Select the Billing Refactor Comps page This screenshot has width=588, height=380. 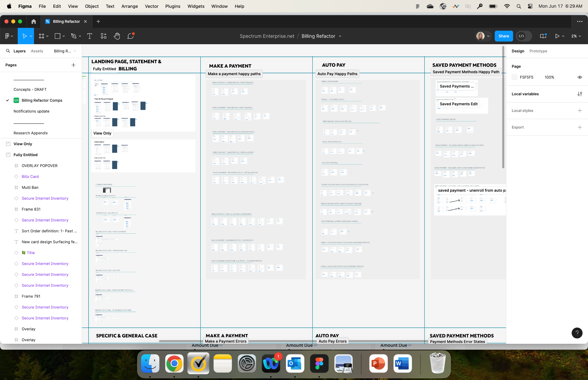[x=42, y=100]
